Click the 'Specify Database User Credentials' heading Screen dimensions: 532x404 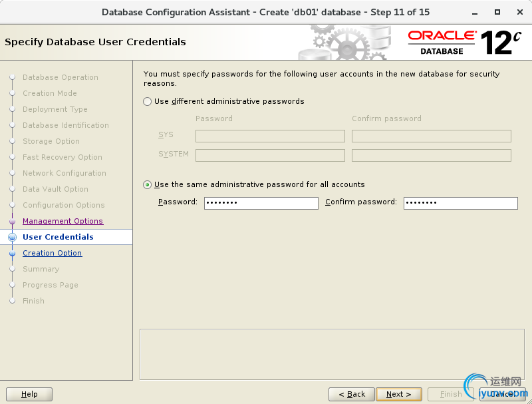point(95,42)
